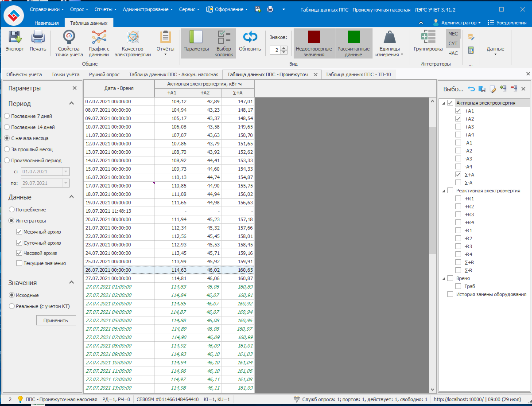The width and height of the screenshot is (532, 406).
Task: Select За прошлый месяц radio button
Action: pyautogui.click(x=7, y=149)
